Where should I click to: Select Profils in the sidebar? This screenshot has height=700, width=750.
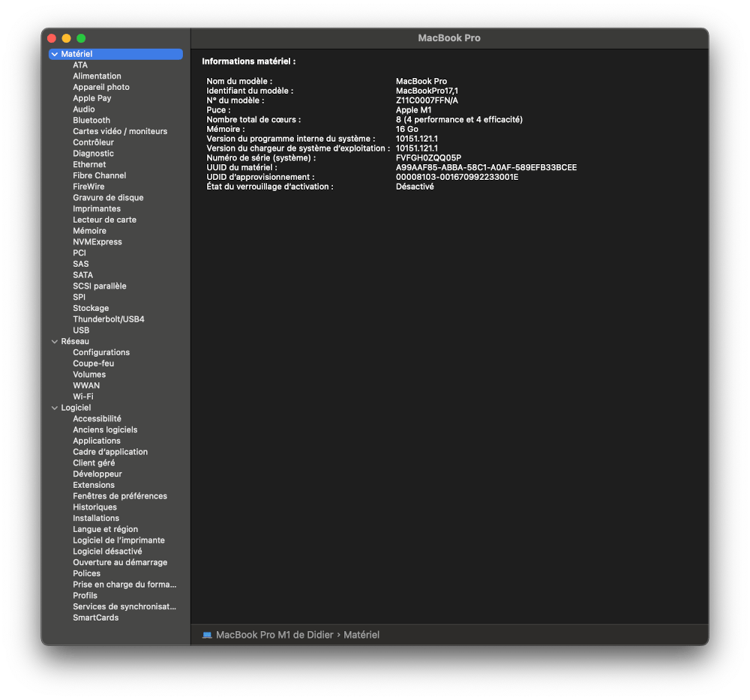pyautogui.click(x=85, y=596)
